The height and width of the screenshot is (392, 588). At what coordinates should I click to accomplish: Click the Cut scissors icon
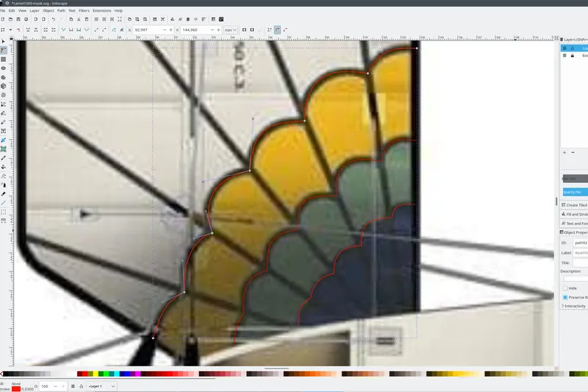pyautogui.click(x=79, y=19)
